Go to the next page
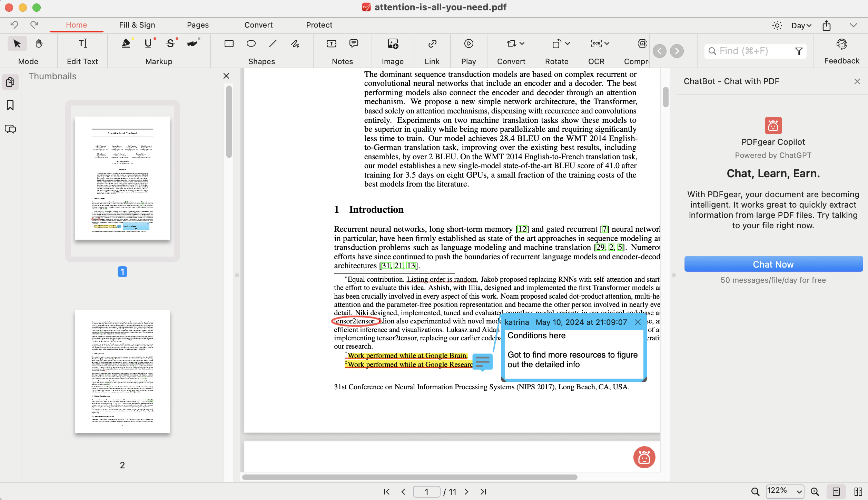868x500 pixels. (466, 492)
